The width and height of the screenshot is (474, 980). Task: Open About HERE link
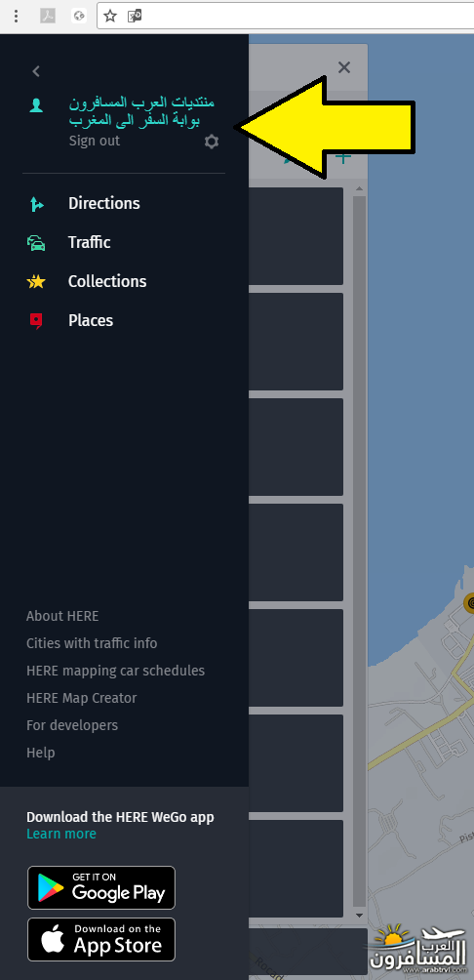[62, 616]
